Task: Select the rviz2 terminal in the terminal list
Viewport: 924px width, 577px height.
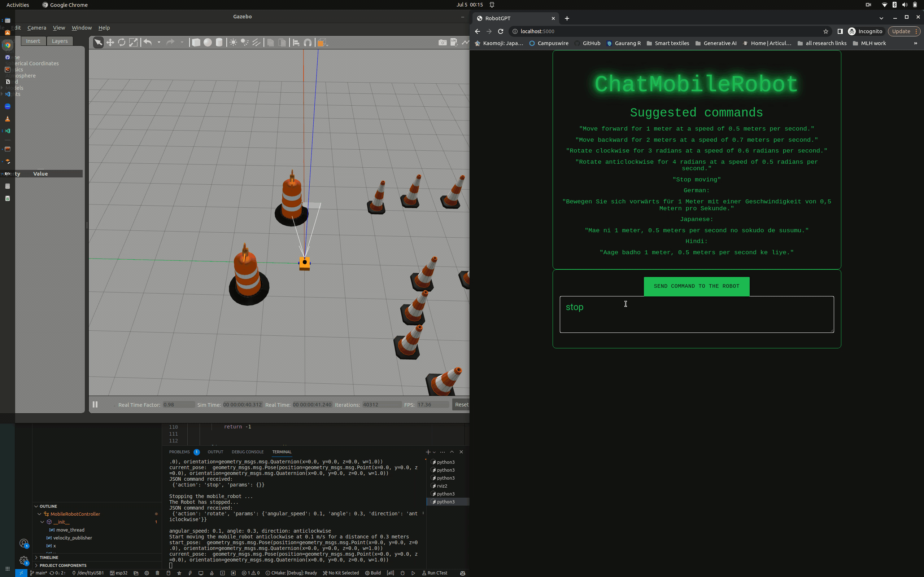Action: point(443,486)
